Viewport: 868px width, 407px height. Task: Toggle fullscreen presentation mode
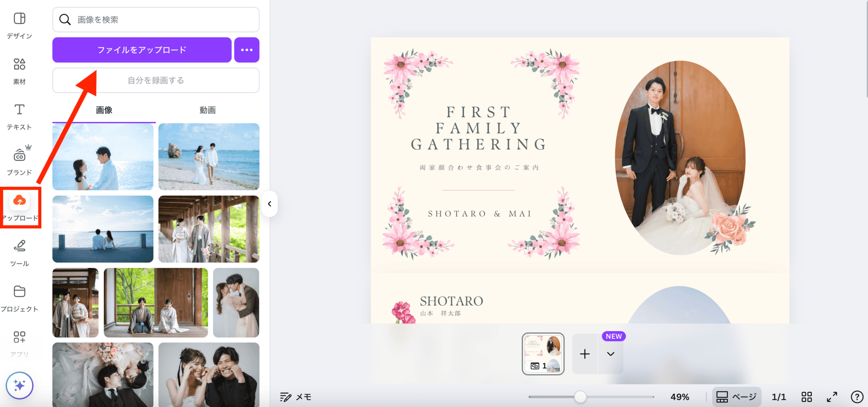coord(832,396)
